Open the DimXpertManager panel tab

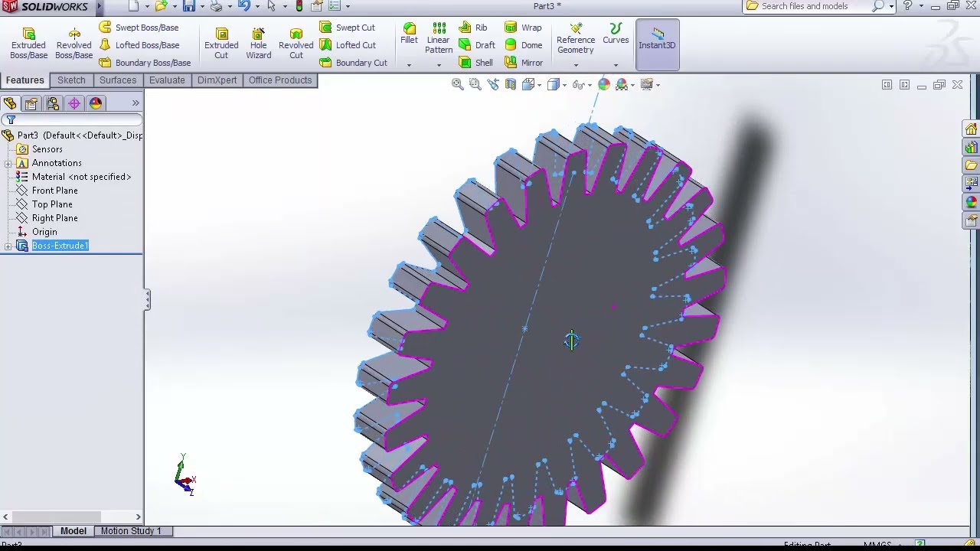point(74,103)
